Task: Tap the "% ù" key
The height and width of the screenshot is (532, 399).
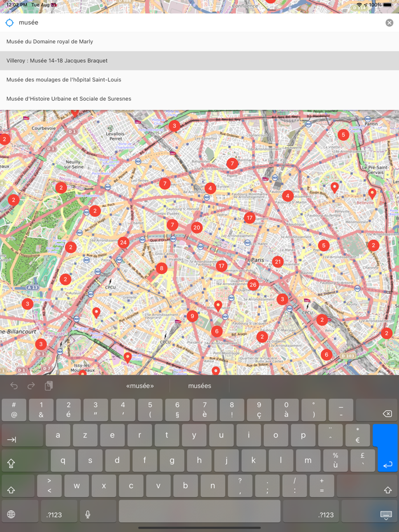Action: tap(336, 460)
